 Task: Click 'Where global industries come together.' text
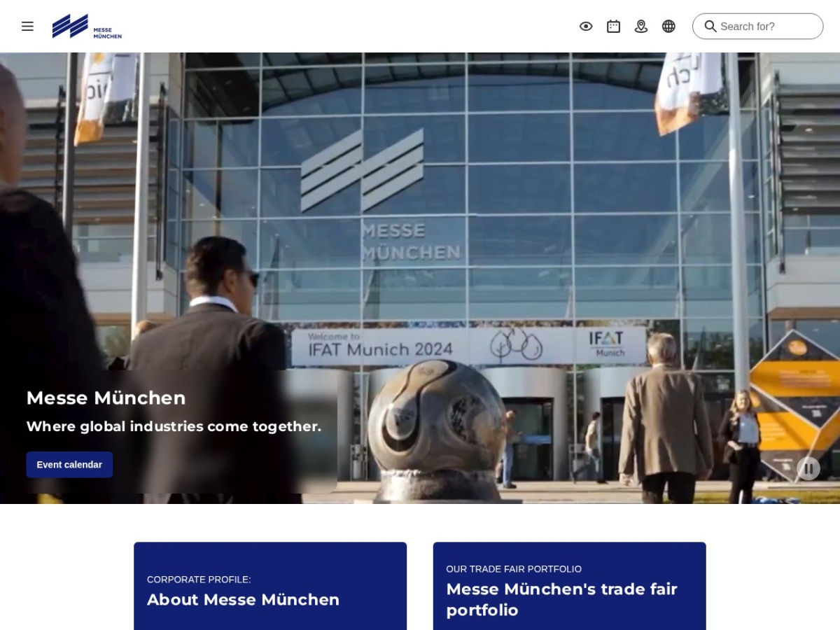(x=174, y=426)
